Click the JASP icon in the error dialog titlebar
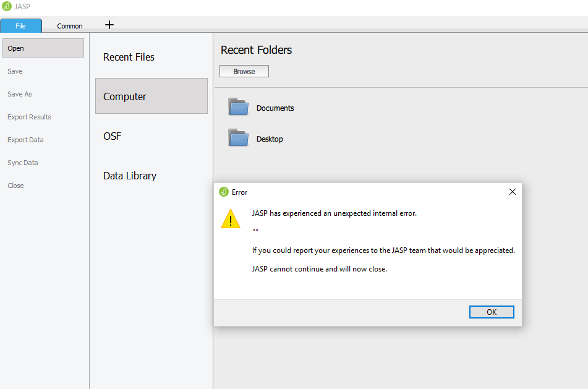 click(x=223, y=192)
